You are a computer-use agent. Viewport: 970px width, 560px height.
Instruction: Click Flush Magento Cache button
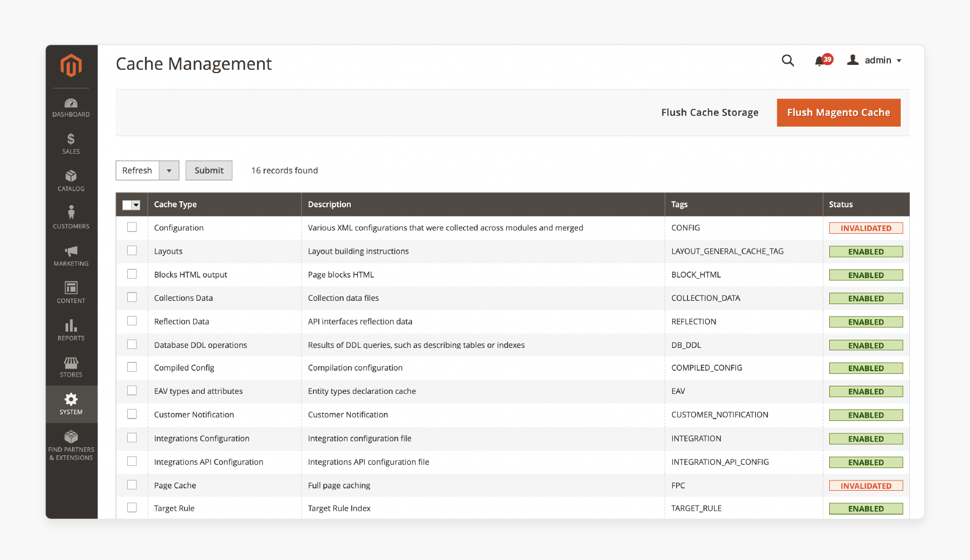[x=838, y=113]
